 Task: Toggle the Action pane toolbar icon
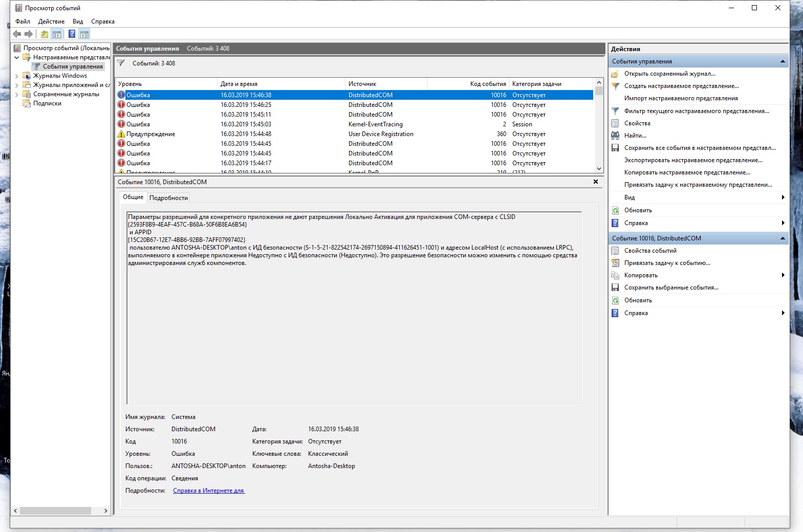[84, 34]
